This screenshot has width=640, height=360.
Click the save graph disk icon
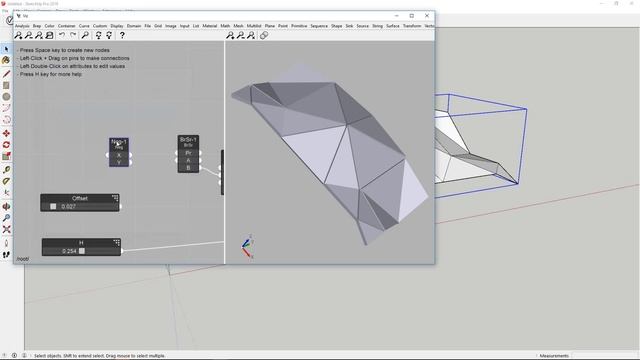[49, 36]
